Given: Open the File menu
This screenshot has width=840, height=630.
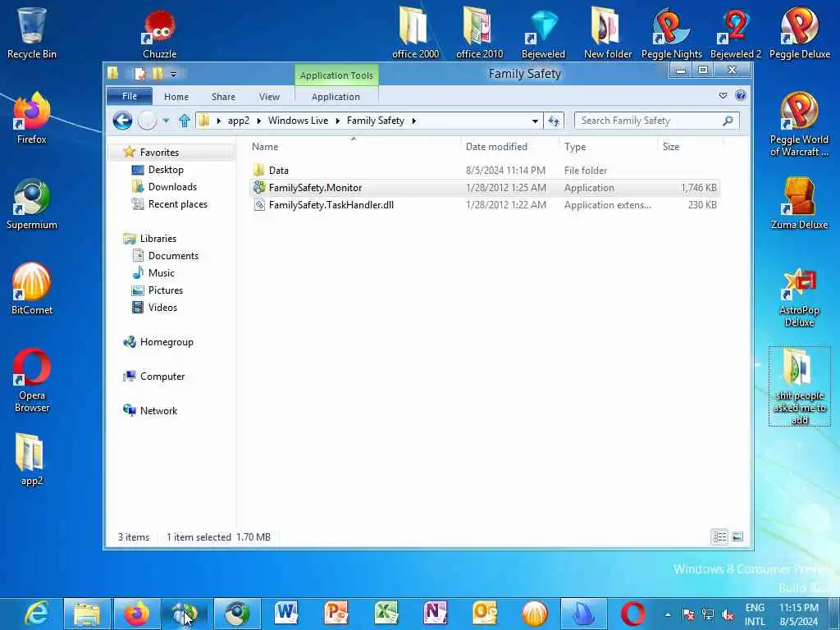Looking at the screenshot, I should 130,97.
